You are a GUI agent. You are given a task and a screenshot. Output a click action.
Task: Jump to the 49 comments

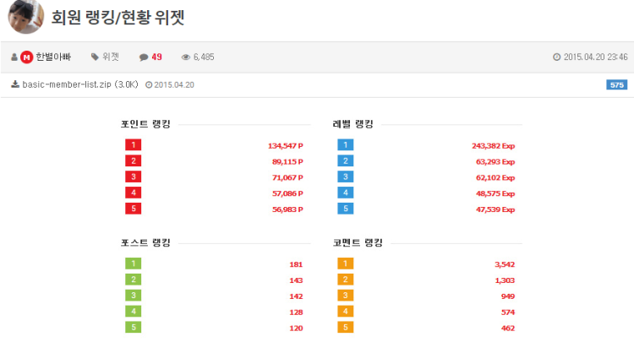pyautogui.click(x=157, y=57)
